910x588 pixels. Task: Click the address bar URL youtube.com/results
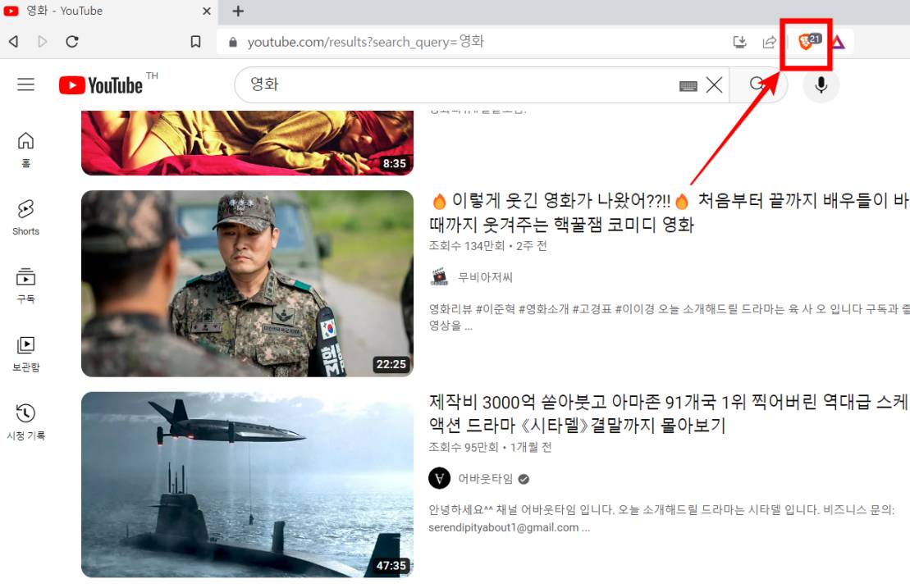[x=365, y=42]
